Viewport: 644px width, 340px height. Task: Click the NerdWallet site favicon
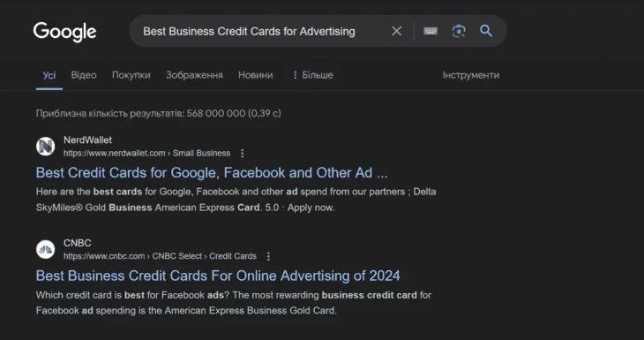click(x=45, y=147)
